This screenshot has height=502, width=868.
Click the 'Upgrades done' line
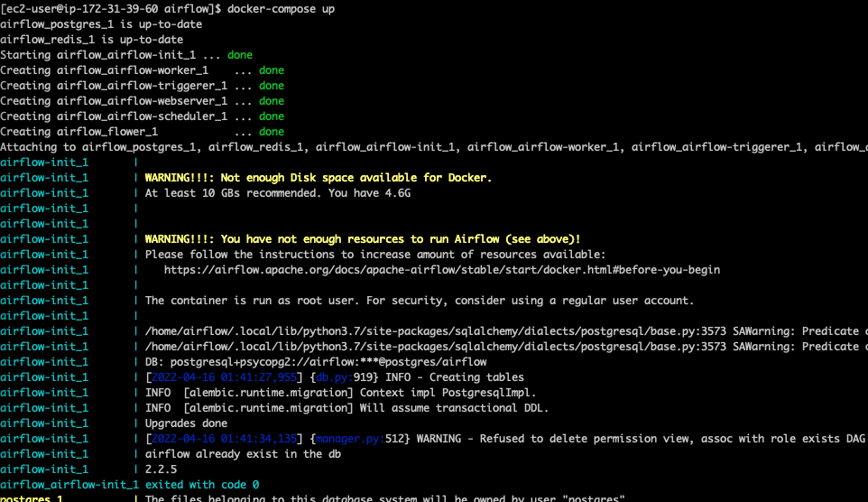point(186,423)
